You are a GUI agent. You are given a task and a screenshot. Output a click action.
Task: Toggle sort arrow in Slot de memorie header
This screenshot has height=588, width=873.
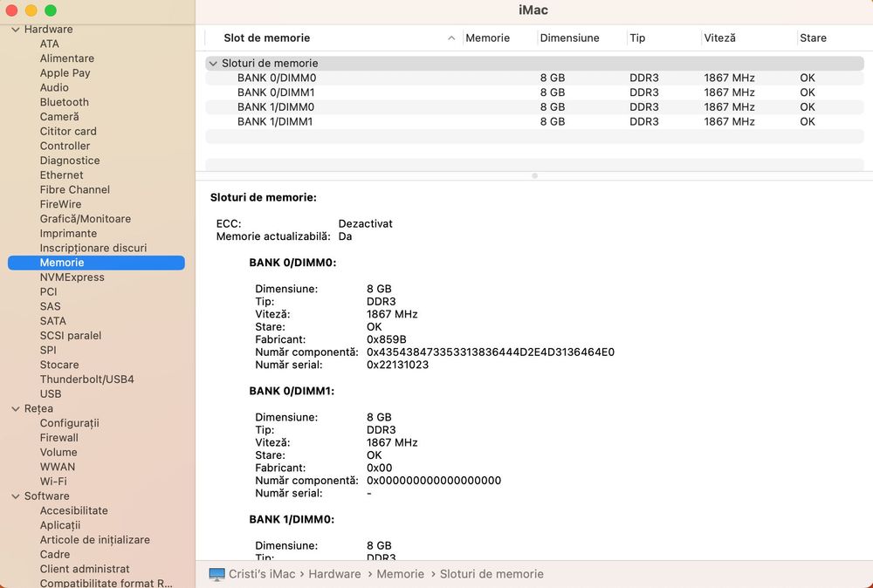point(451,38)
